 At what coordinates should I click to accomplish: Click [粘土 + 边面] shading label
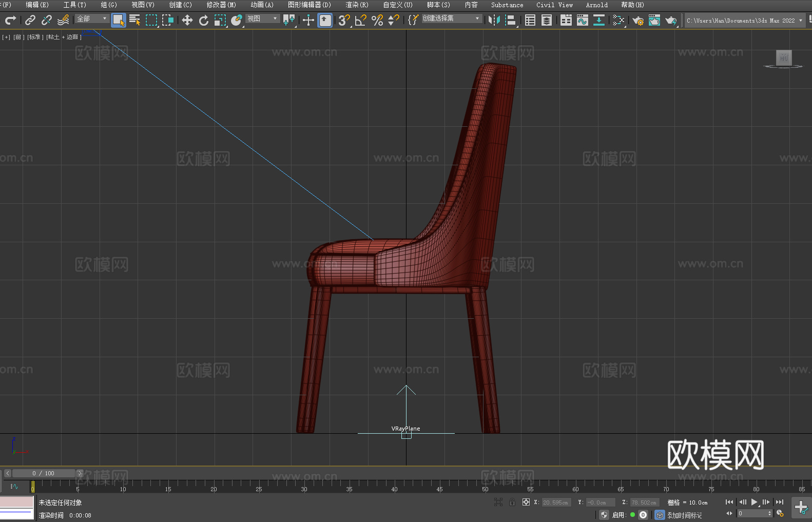[64, 37]
